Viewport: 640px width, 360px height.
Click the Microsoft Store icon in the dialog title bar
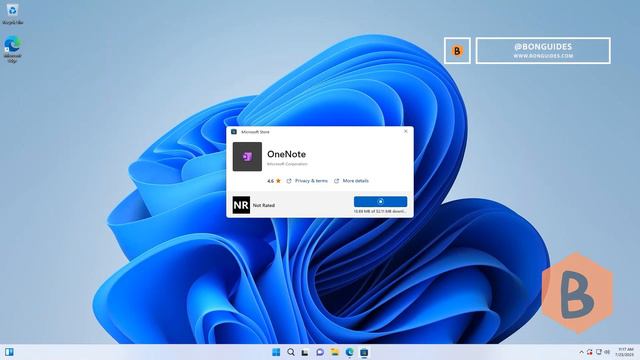tap(234, 132)
